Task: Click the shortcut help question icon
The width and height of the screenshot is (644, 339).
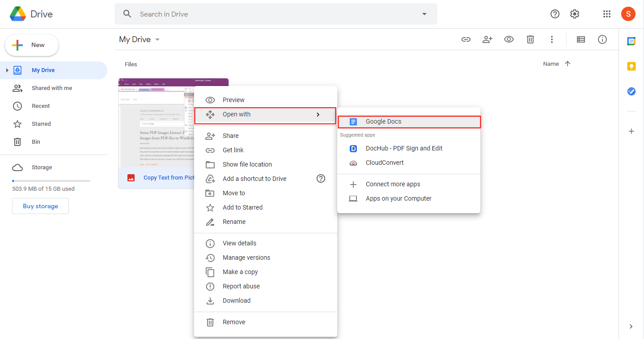Action: click(x=321, y=179)
